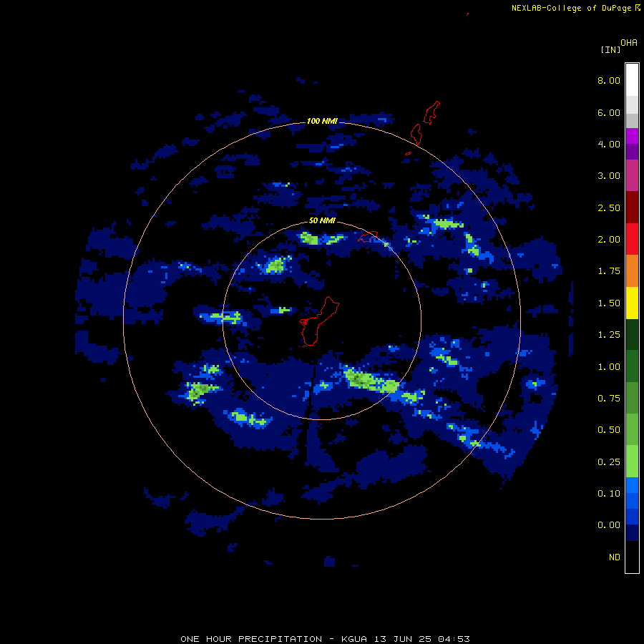644x644 pixels.
Task: Select the yellow 1.50 legend swatch
Action: click(x=632, y=303)
